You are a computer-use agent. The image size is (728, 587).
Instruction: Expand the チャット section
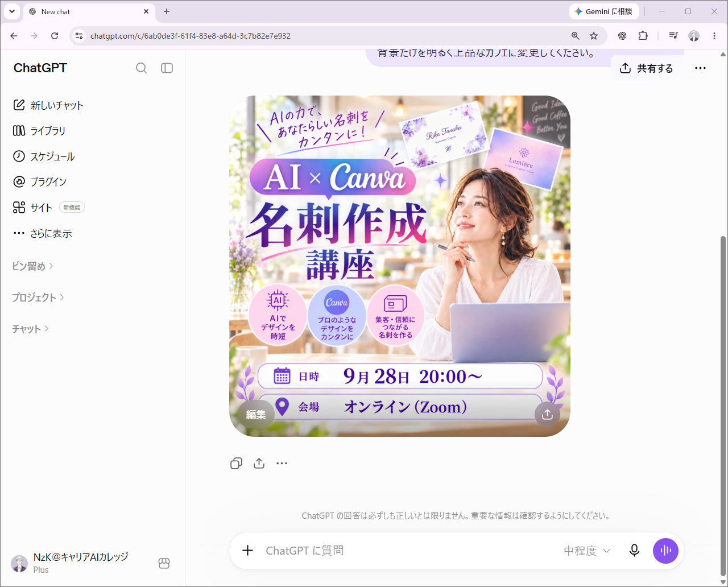coord(30,329)
